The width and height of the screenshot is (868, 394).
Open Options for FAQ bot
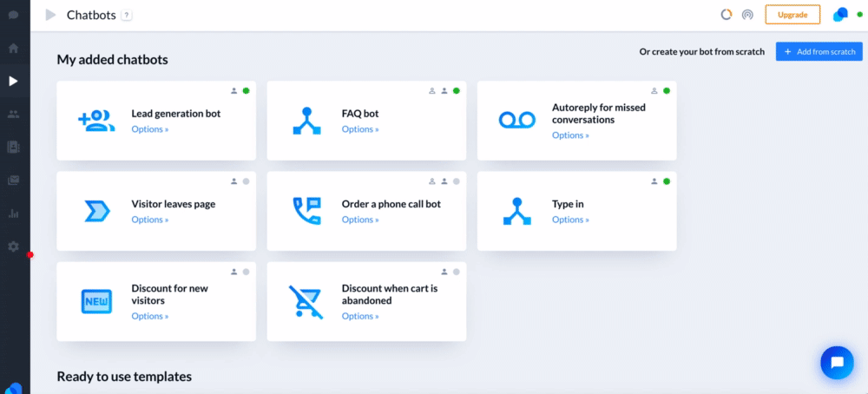pyautogui.click(x=360, y=129)
